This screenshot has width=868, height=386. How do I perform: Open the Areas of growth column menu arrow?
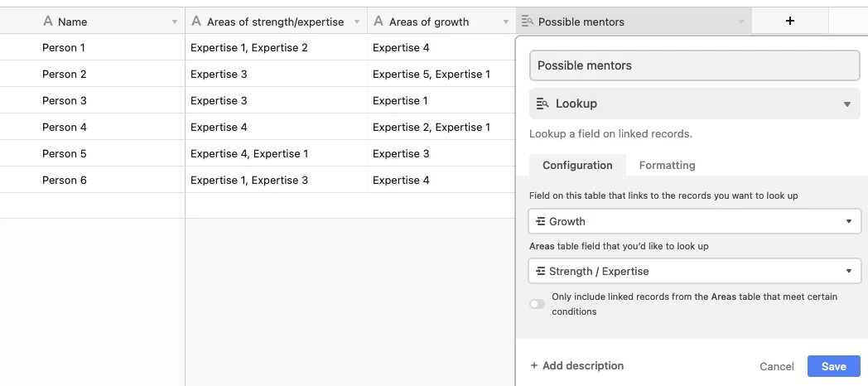(x=505, y=22)
